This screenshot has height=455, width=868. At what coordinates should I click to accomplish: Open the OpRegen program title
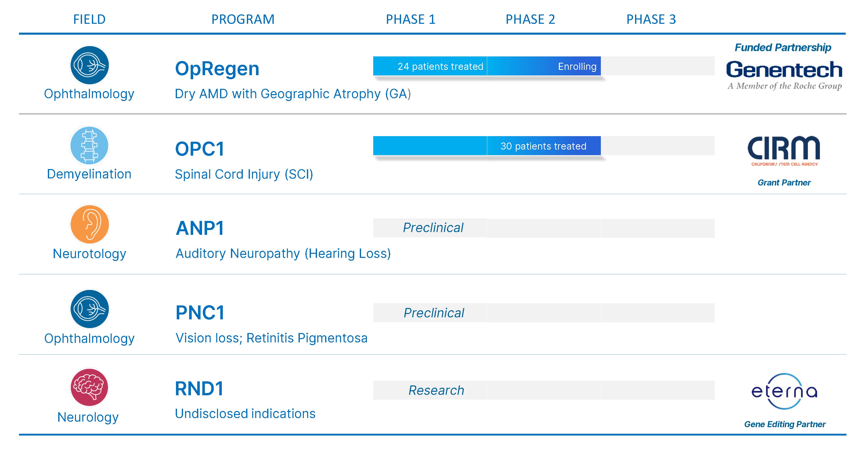[217, 69]
